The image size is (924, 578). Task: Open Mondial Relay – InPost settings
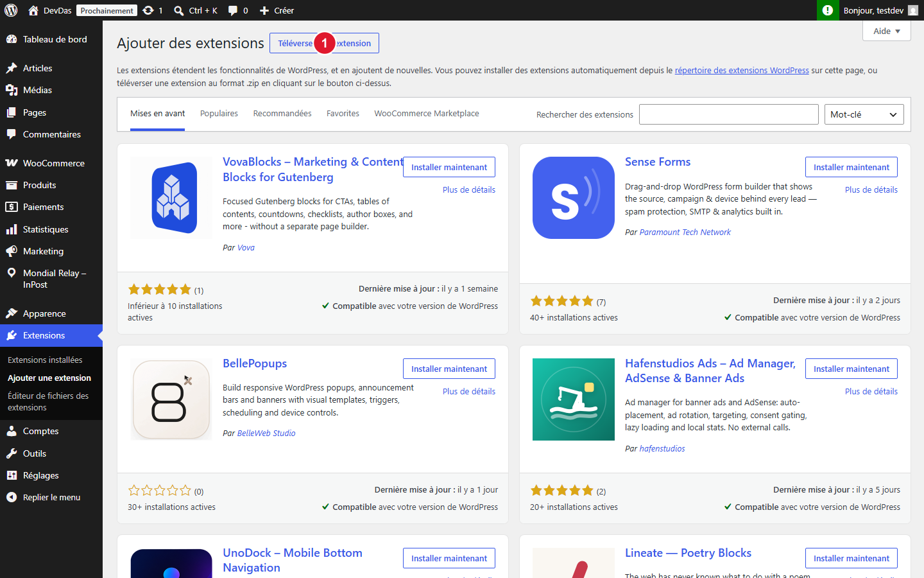(51, 279)
